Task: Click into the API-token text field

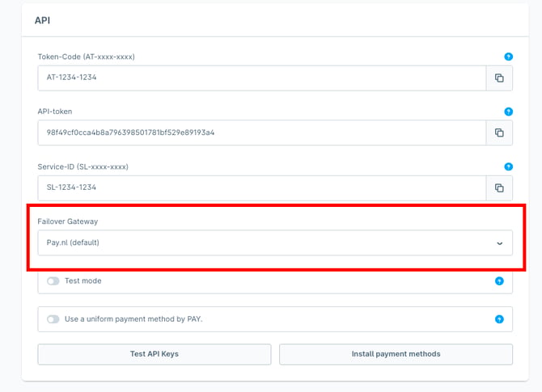Action: [x=262, y=133]
